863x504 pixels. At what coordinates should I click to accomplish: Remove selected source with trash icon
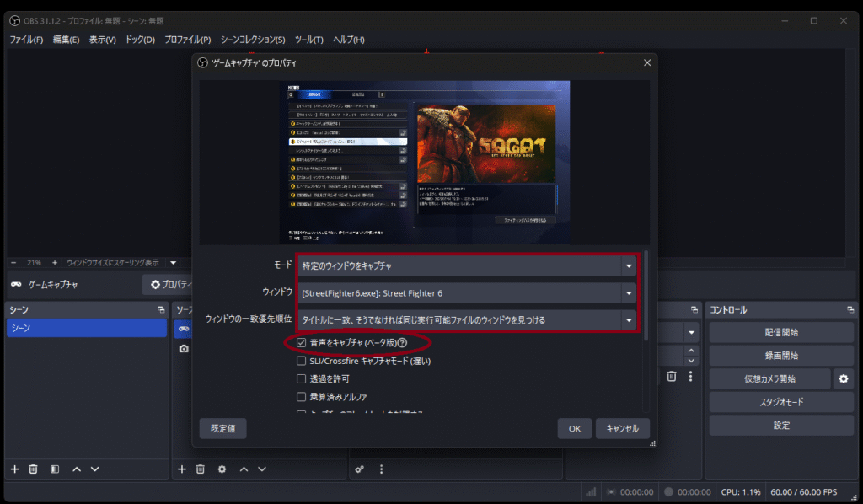click(x=201, y=469)
